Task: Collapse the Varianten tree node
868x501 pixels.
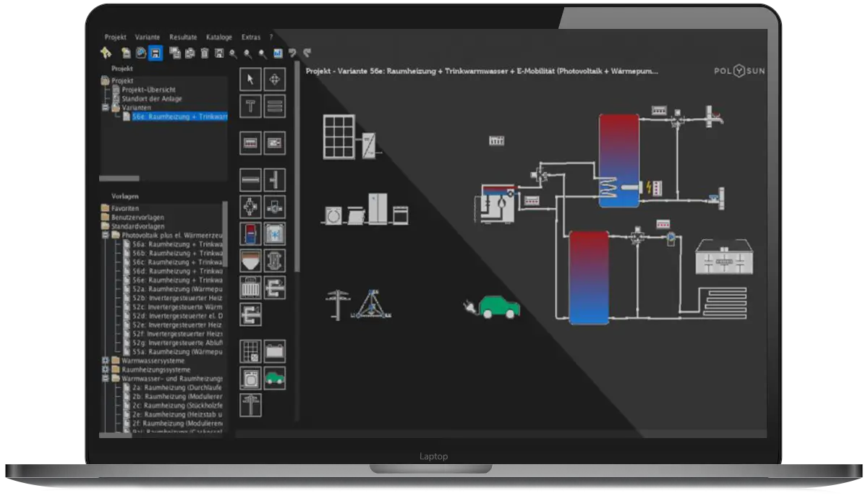Action: click(x=106, y=107)
